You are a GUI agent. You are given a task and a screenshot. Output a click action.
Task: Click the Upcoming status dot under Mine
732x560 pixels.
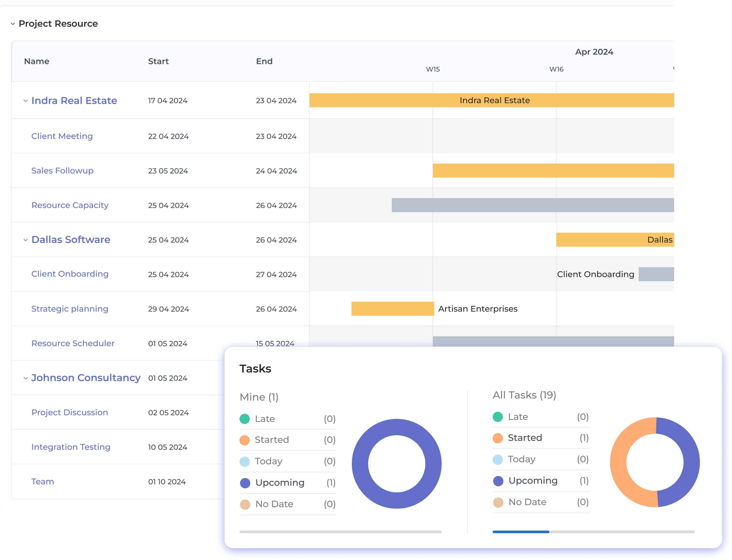point(245,483)
